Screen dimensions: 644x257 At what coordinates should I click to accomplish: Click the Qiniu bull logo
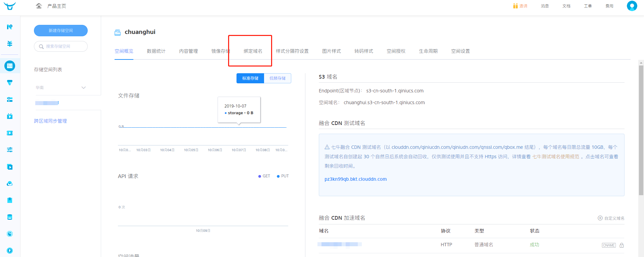pos(10,6)
